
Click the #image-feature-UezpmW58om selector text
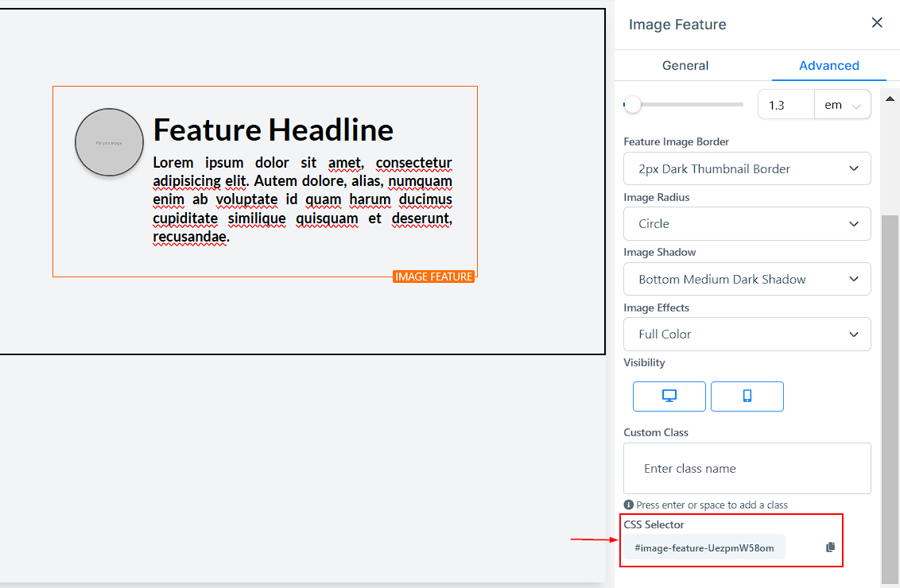coord(704,547)
